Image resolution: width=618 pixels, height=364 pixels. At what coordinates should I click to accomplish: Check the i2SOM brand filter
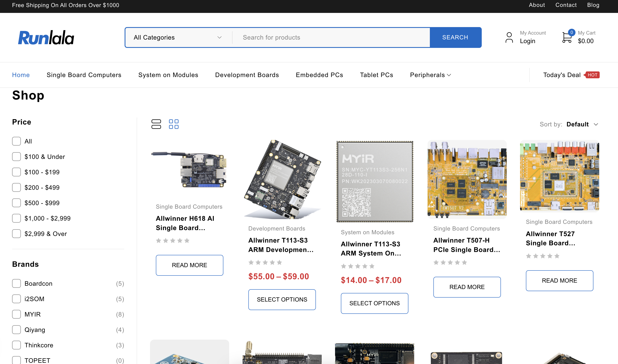point(16,299)
